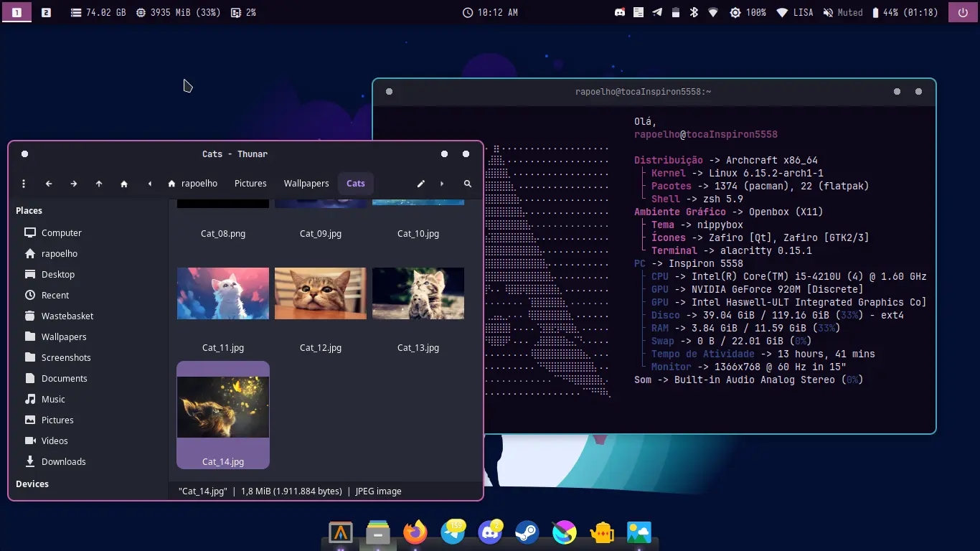
Task: Go back with Thunar's back arrow
Action: (x=49, y=184)
